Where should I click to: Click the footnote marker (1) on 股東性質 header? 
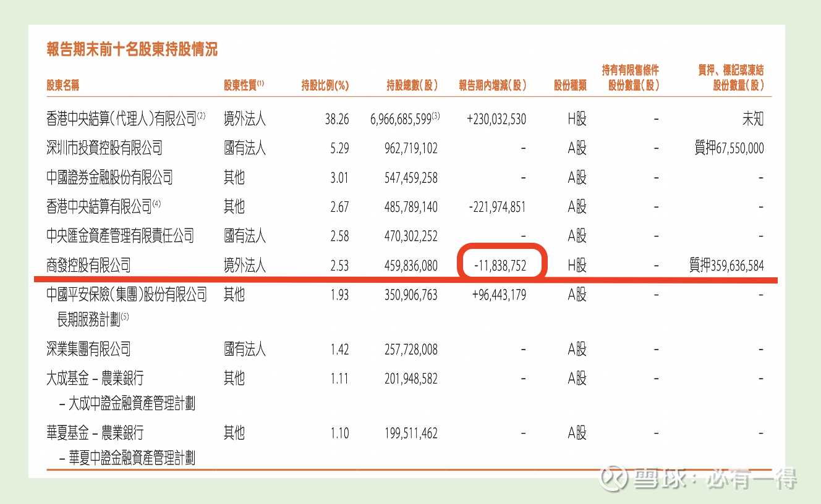coord(261,81)
